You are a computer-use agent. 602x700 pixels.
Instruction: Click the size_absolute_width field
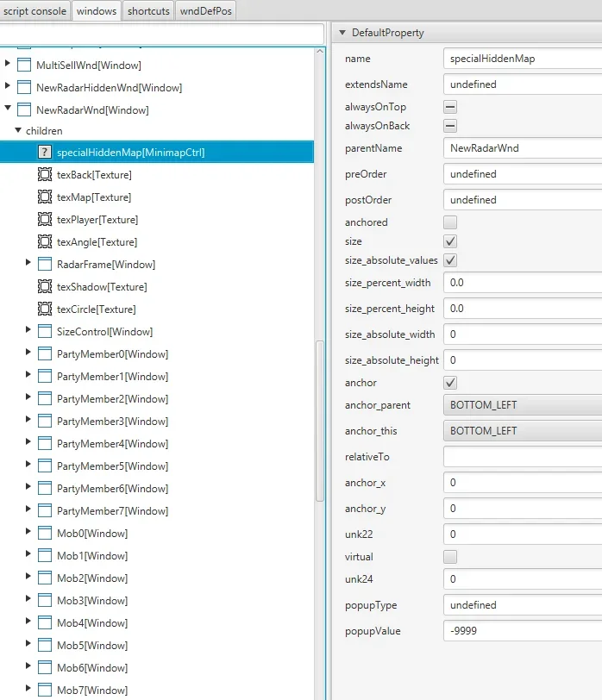tap(523, 334)
